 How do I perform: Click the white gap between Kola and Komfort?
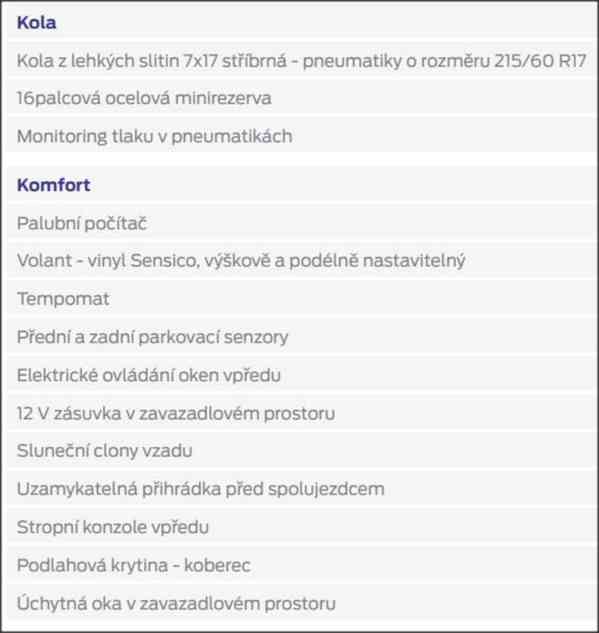tap(301, 159)
